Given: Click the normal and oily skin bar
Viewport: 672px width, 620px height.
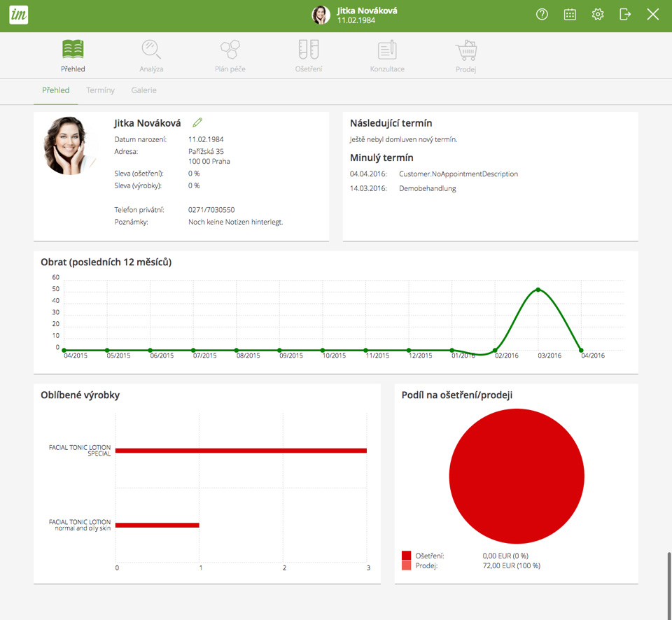Looking at the screenshot, I should coord(157,526).
